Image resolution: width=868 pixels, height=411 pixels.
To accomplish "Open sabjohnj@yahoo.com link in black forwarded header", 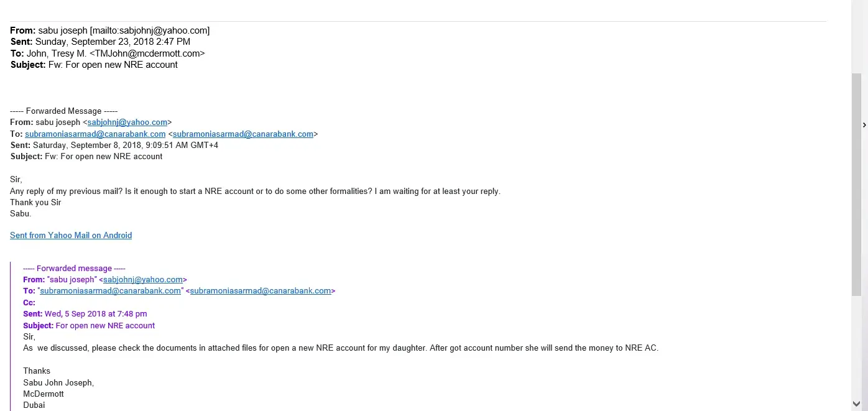I will tap(127, 122).
